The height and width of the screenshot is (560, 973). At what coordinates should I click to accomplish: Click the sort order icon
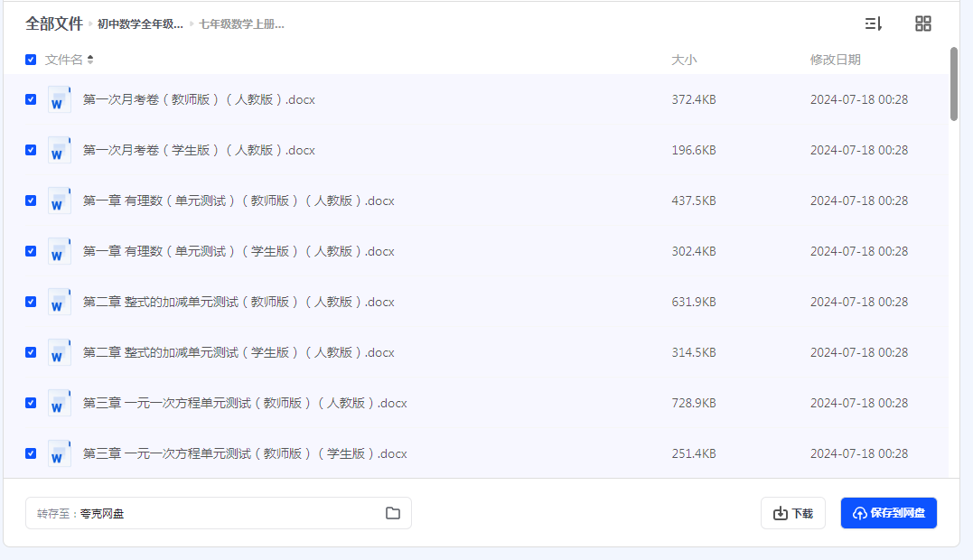tap(873, 23)
